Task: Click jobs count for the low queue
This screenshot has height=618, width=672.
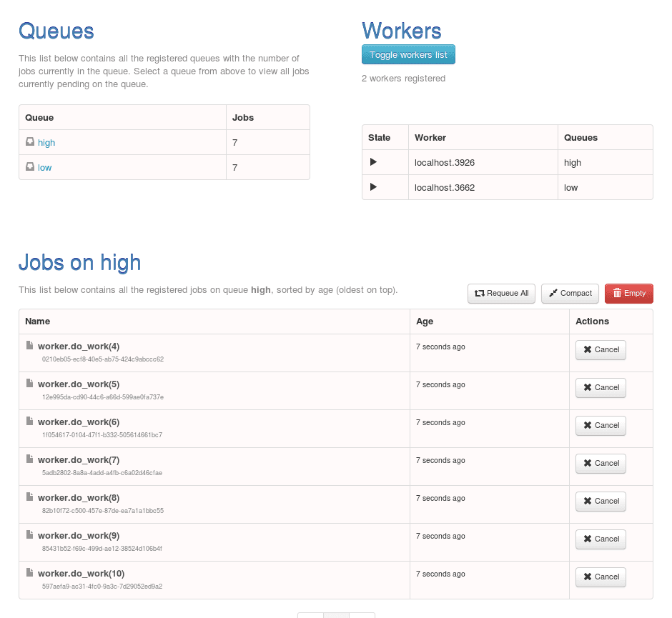Action: [x=235, y=167]
